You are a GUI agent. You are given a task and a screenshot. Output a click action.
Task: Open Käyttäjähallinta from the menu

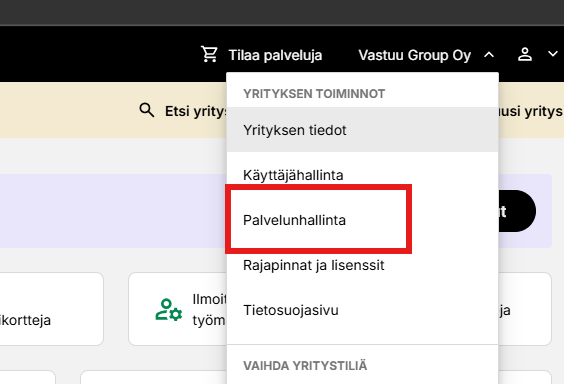point(362,175)
